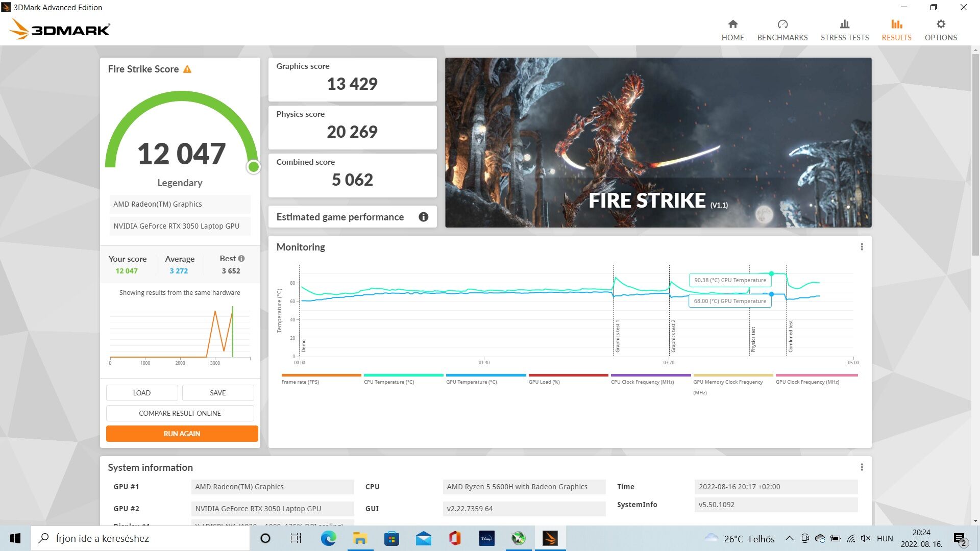The height and width of the screenshot is (551, 980).
Task: Open the System information three-dot menu
Action: [x=862, y=467]
